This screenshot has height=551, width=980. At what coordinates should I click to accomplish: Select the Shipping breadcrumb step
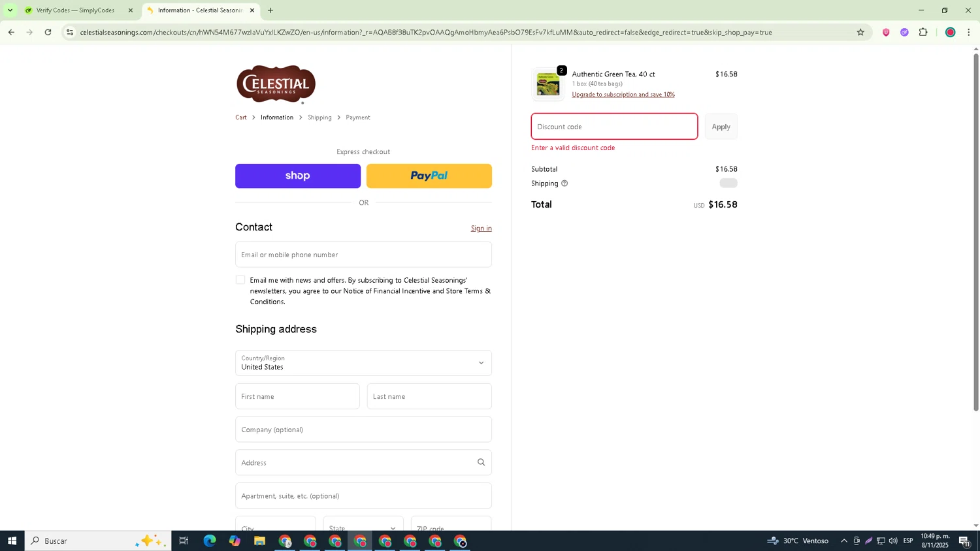click(x=319, y=118)
